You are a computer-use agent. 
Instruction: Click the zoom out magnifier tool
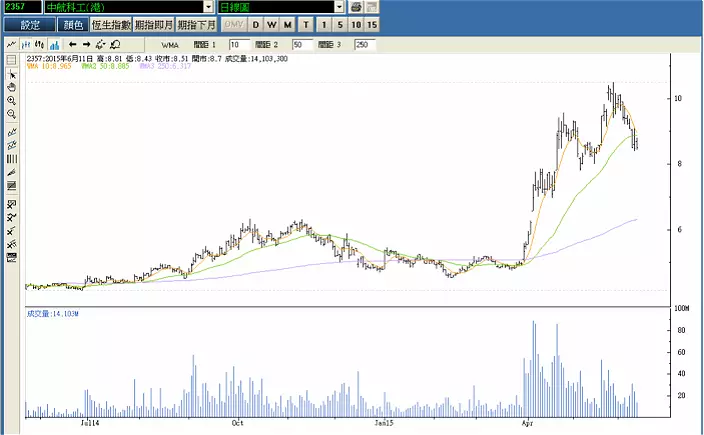tap(12, 114)
